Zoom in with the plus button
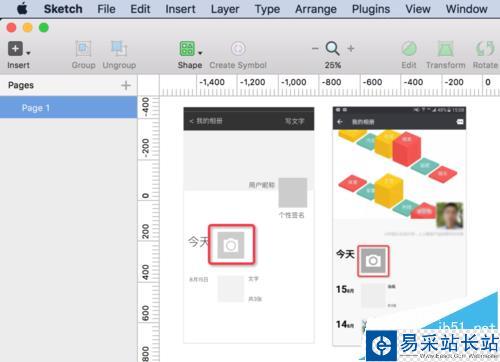This screenshot has width=500, height=362. pyautogui.click(x=351, y=49)
